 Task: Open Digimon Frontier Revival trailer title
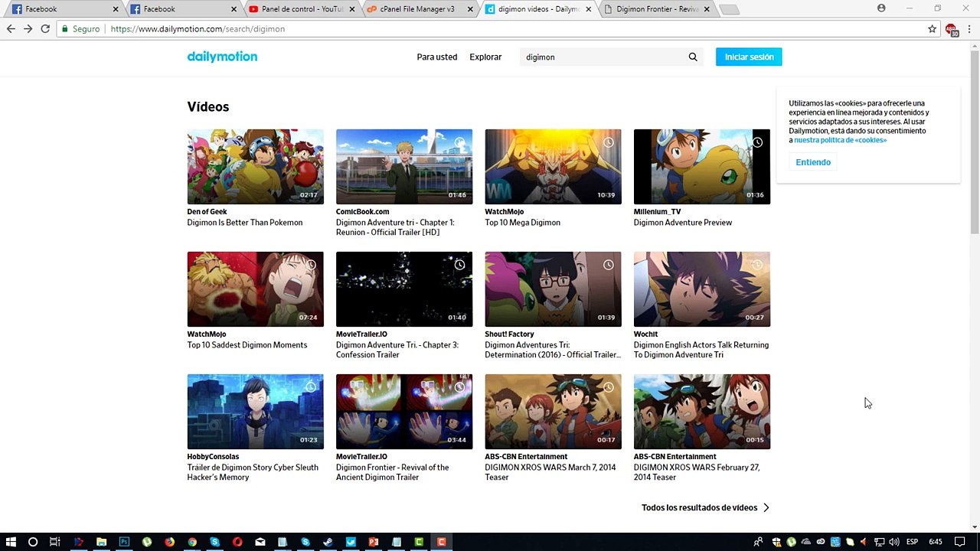click(x=393, y=472)
